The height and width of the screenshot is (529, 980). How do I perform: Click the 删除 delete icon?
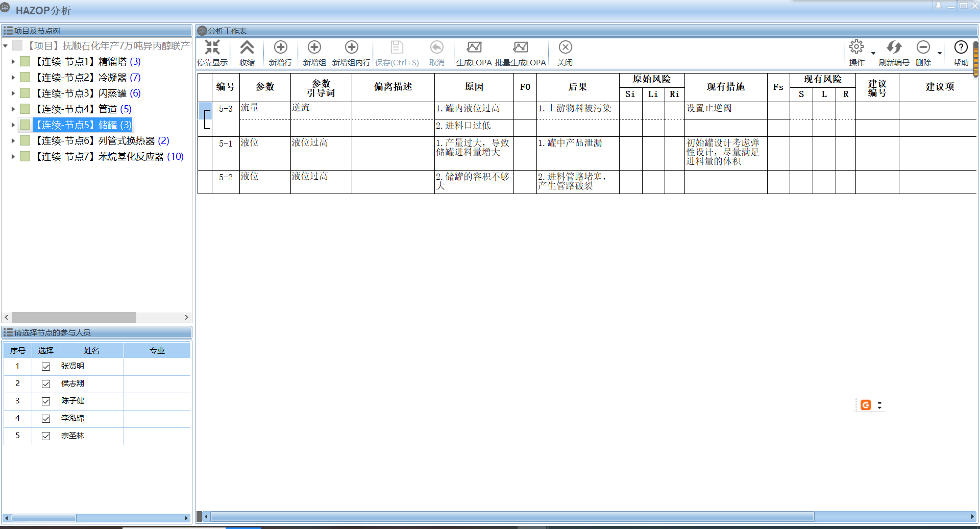coord(923,47)
